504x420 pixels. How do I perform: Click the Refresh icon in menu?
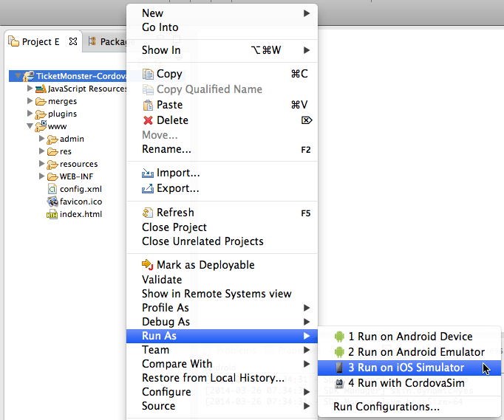(x=148, y=213)
